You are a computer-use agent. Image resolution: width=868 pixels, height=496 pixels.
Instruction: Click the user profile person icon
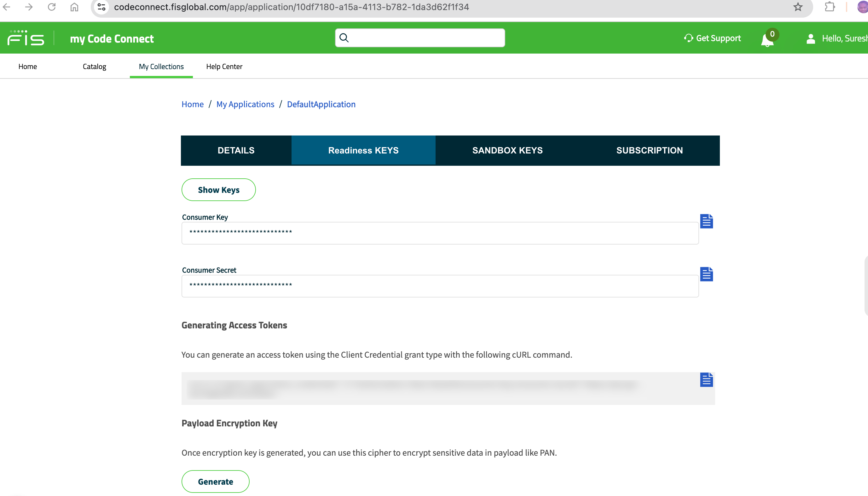[810, 38]
